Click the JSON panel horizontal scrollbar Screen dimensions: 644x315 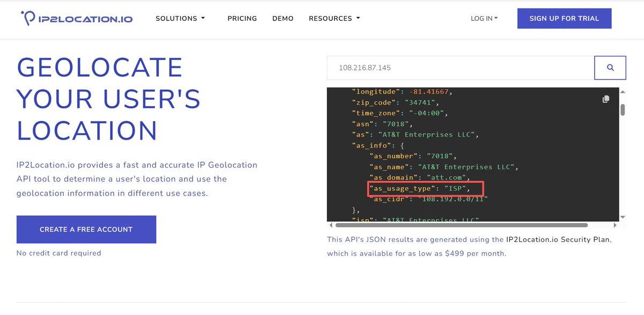[x=462, y=225]
